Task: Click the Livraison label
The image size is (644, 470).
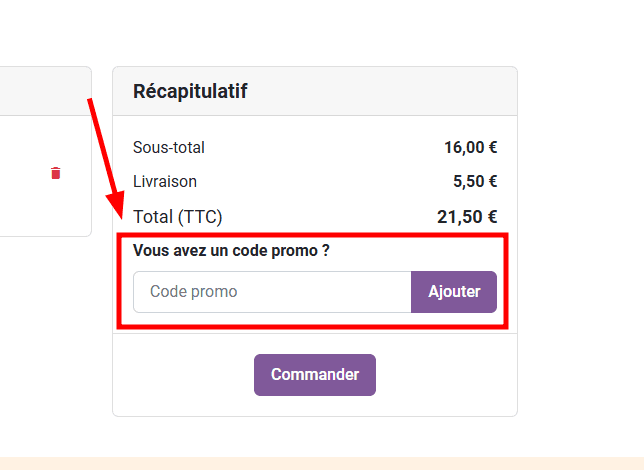Action: (x=165, y=182)
